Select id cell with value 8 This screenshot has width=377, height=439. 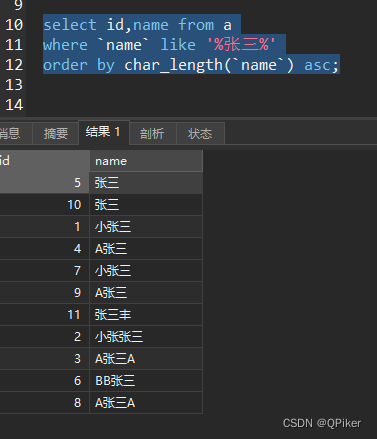click(x=44, y=403)
